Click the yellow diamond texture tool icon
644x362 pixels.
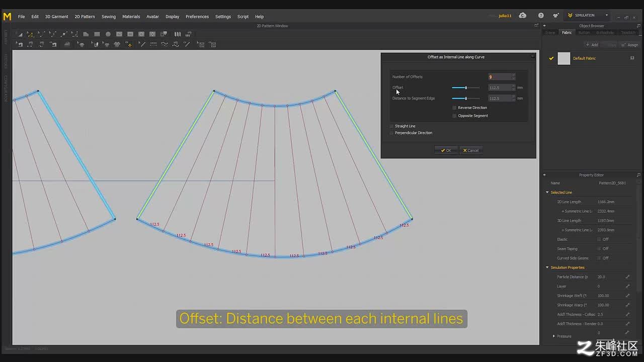128,44
